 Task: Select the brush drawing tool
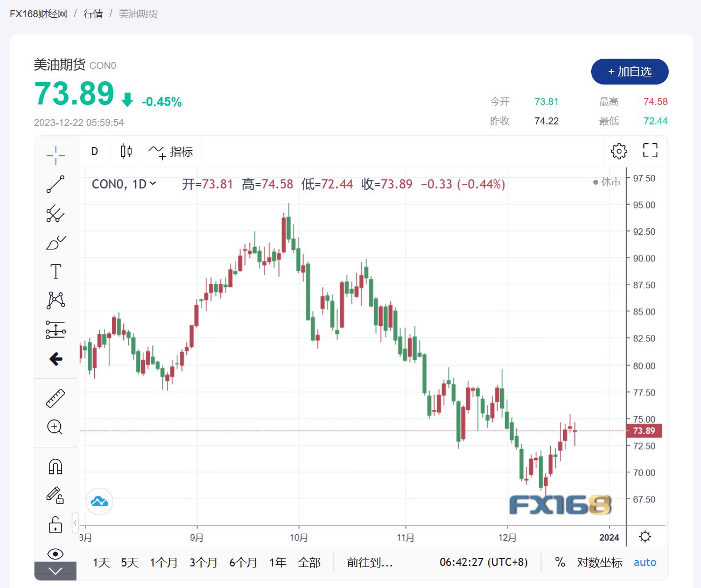(55, 243)
